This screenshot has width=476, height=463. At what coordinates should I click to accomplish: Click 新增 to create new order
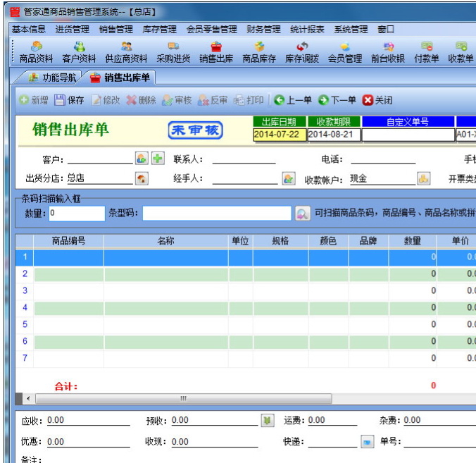(33, 100)
